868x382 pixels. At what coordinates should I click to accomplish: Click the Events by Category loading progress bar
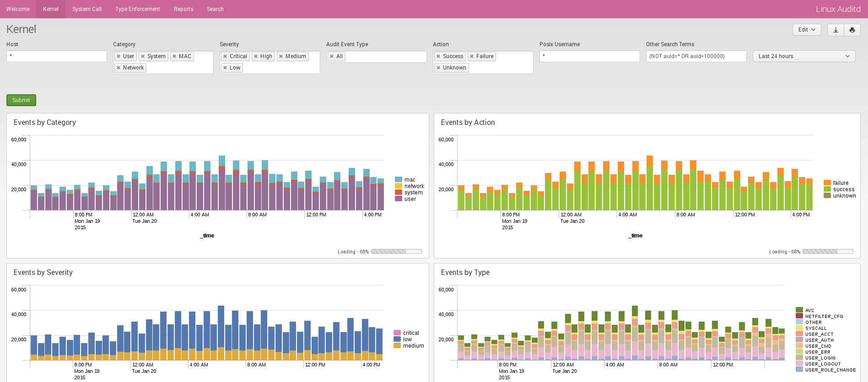396,252
